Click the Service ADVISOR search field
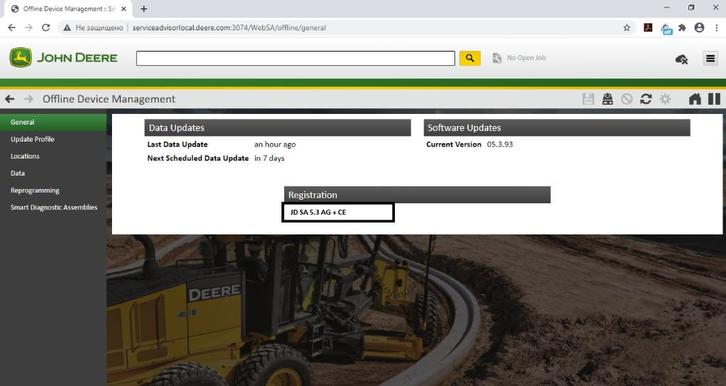This screenshot has height=386, width=726. 295,58
